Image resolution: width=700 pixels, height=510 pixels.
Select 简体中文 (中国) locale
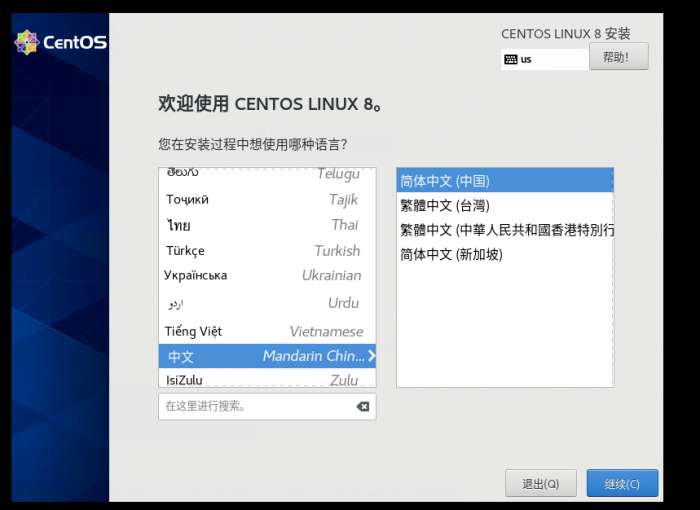505,181
